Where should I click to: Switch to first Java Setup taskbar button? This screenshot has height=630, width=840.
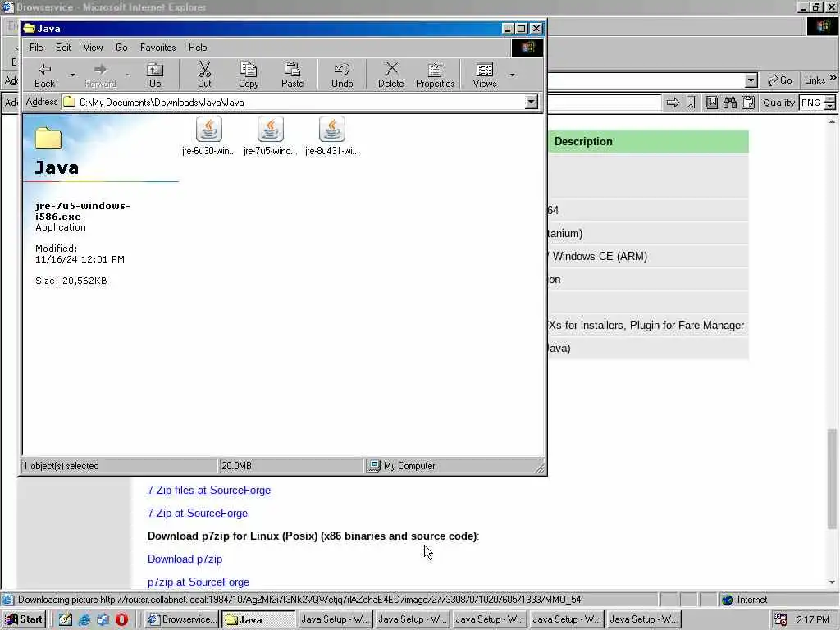[x=335, y=619]
